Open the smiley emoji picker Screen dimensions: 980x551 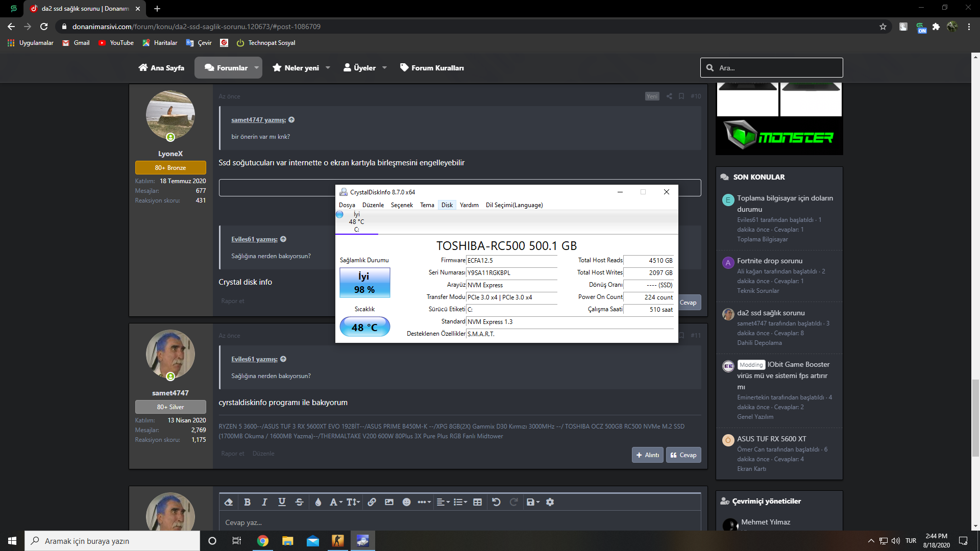tap(406, 502)
